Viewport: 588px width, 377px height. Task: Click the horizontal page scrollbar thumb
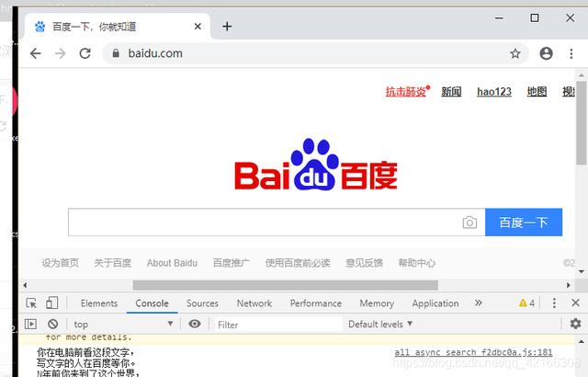(286, 285)
